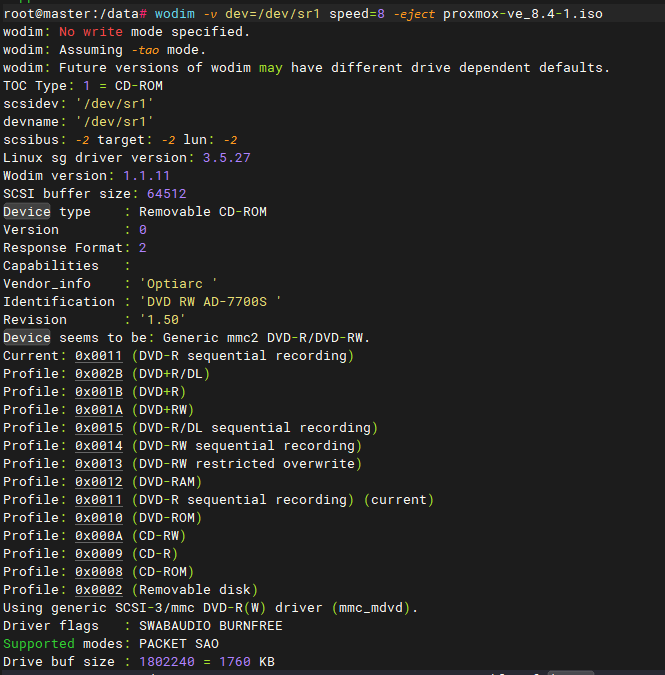This screenshot has height=675, width=665.
Task: Click the 'may' word in Future versions line
Action: pyautogui.click(x=271, y=68)
